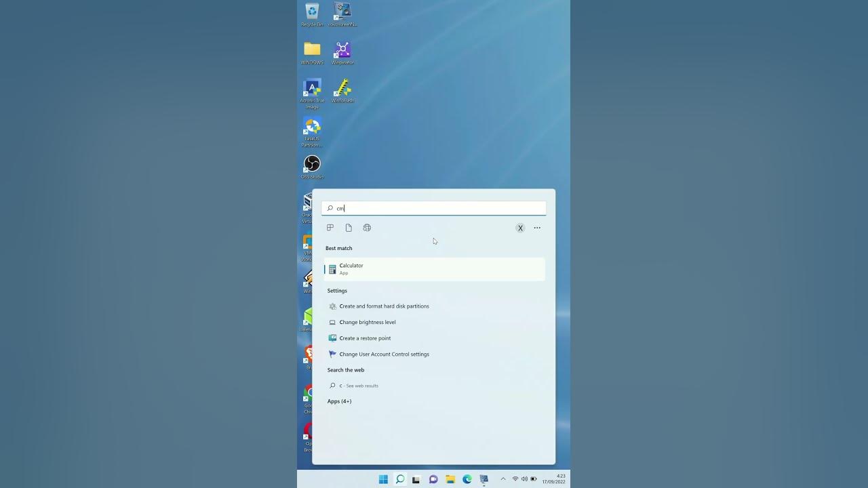Click the taskbar Search magnifier icon
Image resolution: width=868 pixels, height=488 pixels.
point(400,479)
